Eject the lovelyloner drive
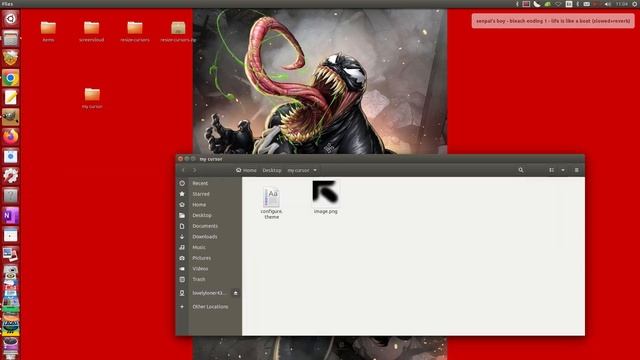Screen dimensions: 640x360 coord(236,293)
